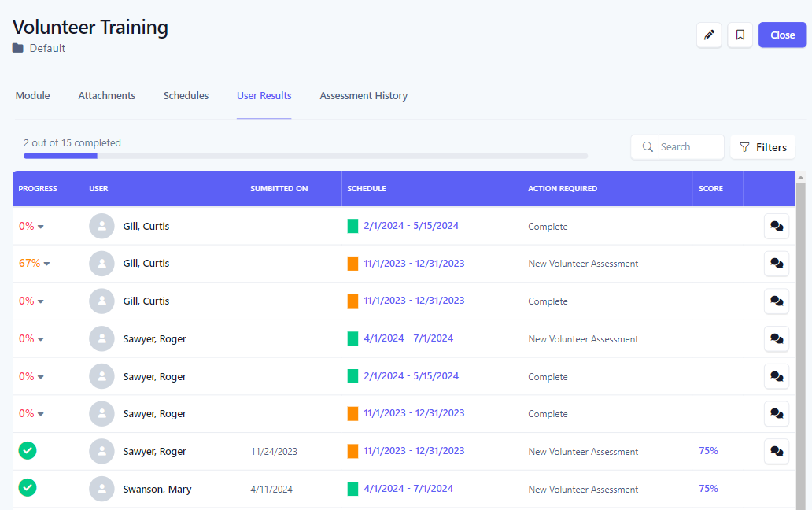812x510 pixels.
Task: Click green checkmark for Swanson, Mary
Action: click(x=28, y=488)
